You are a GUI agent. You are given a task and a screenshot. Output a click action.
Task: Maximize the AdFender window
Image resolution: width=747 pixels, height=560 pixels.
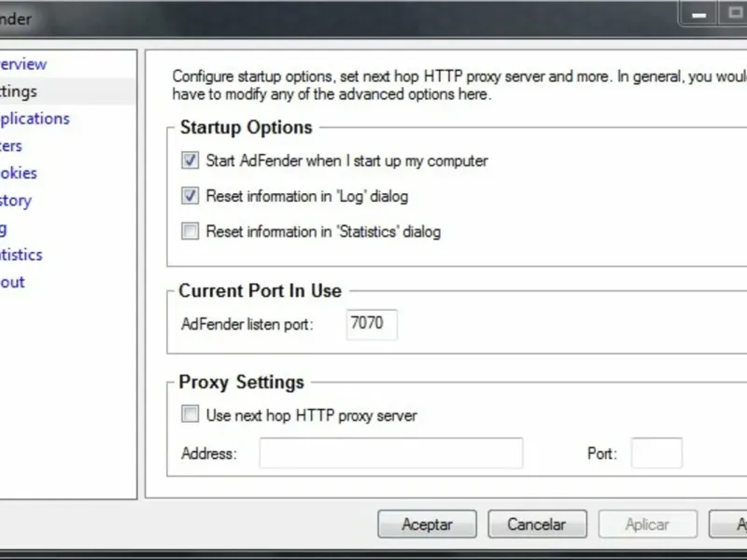click(x=735, y=13)
